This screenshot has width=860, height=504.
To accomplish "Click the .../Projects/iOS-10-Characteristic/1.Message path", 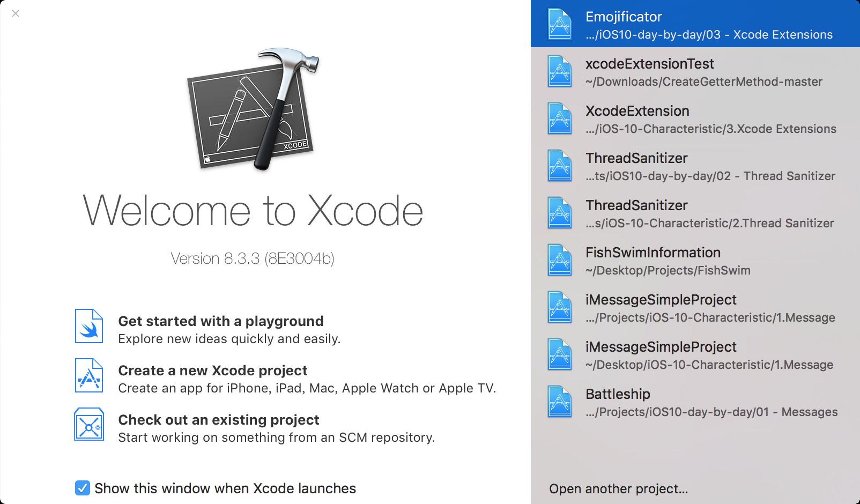I will tap(710, 318).
